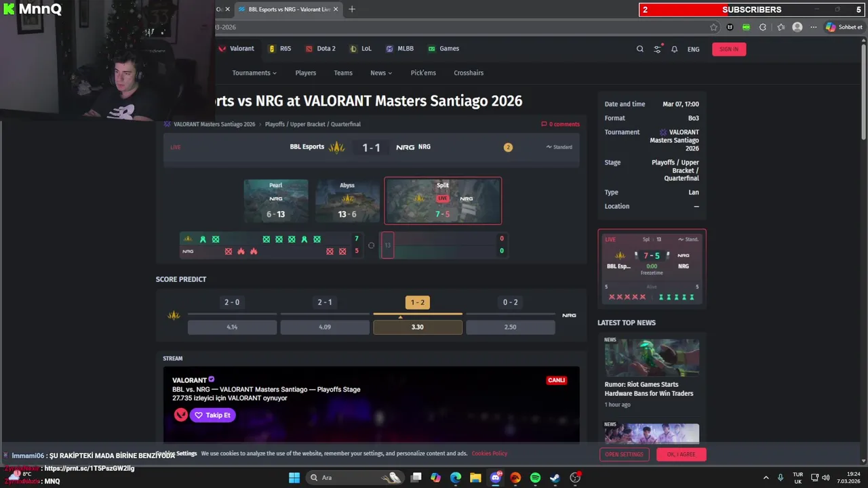Click the gold coin badge numbered 2
Viewport: 868px width, 488px height.
click(x=508, y=147)
